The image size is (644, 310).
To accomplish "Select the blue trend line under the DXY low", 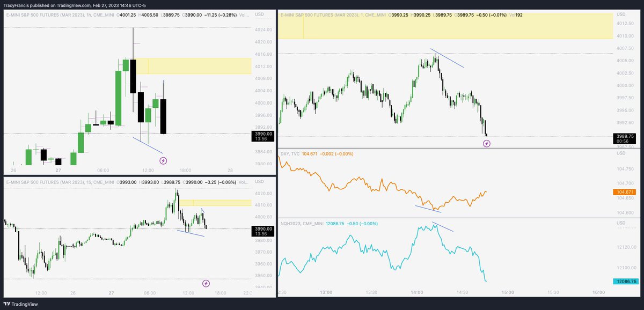I will [x=428, y=210].
